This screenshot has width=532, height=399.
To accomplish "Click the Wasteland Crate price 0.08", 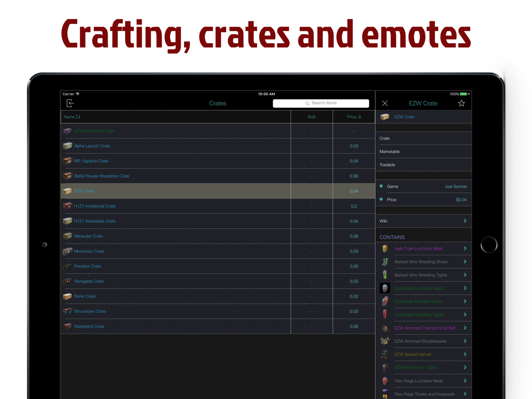I will pos(354,327).
